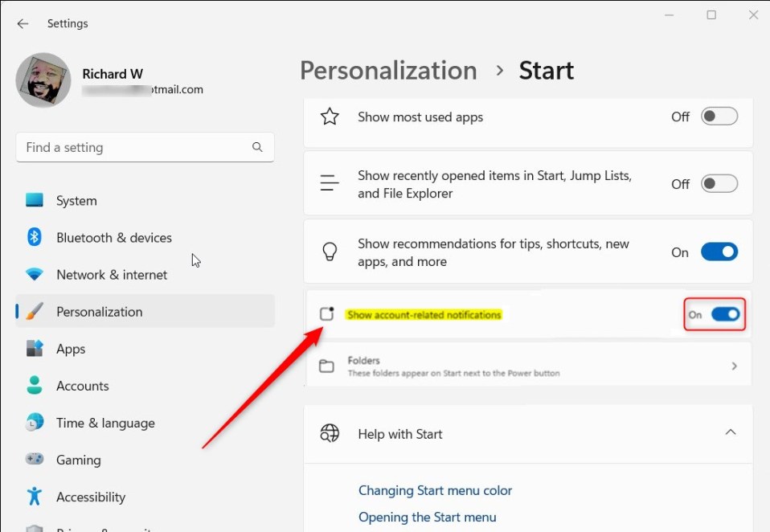Select Accessibility in the sidebar

[91, 497]
